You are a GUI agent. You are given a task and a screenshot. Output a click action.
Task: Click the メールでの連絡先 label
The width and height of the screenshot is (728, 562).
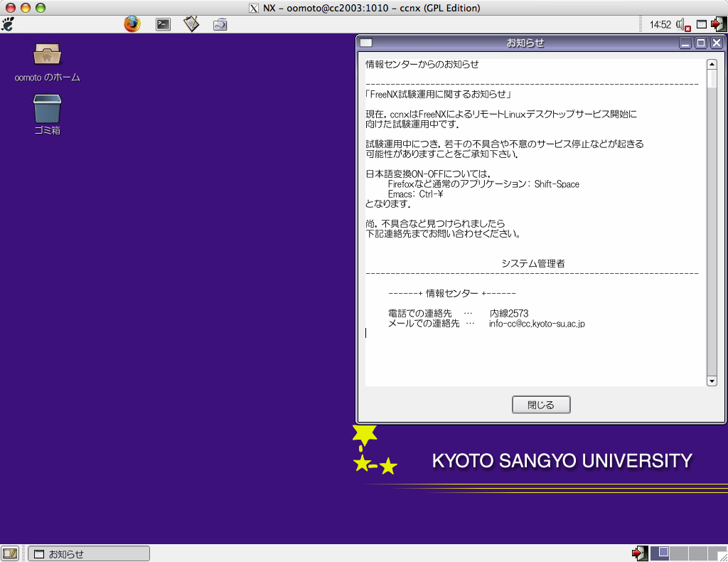pyautogui.click(x=424, y=324)
